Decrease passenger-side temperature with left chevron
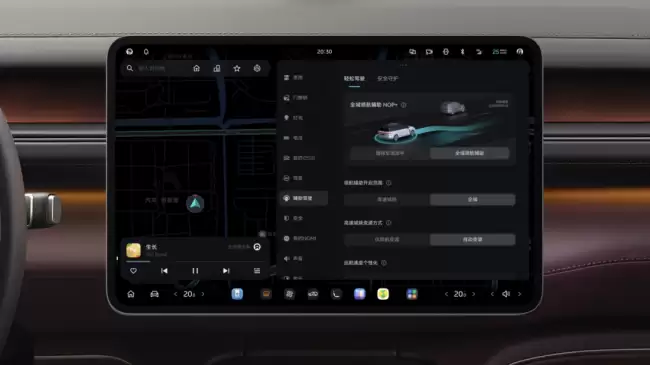Image resolution: width=650 pixels, height=365 pixels. pos(446,294)
